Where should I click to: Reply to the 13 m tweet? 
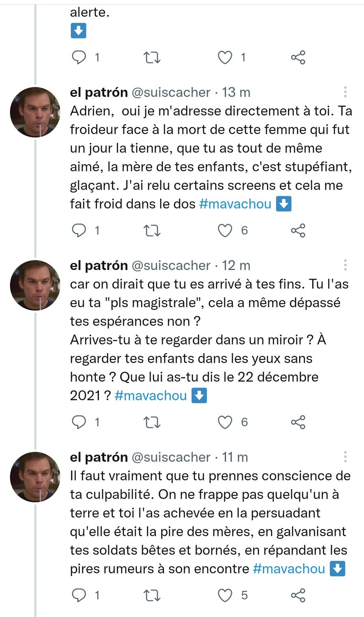pos(79,231)
